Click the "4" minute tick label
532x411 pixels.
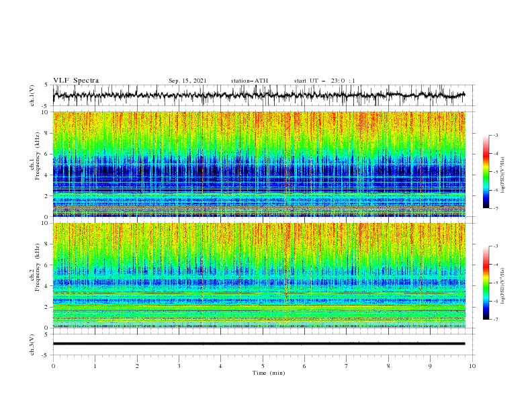coord(220,366)
